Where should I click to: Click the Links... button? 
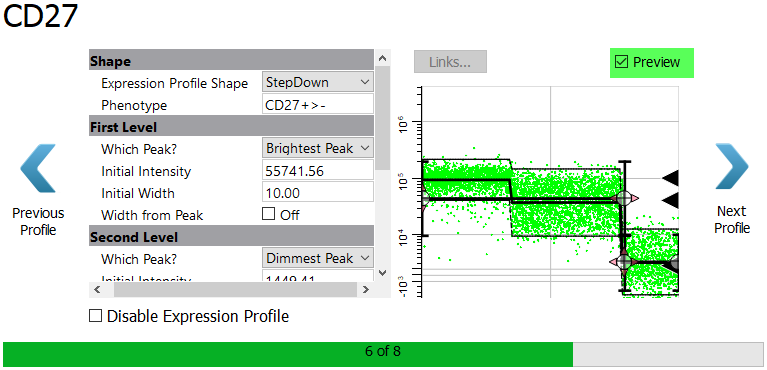tap(450, 62)
